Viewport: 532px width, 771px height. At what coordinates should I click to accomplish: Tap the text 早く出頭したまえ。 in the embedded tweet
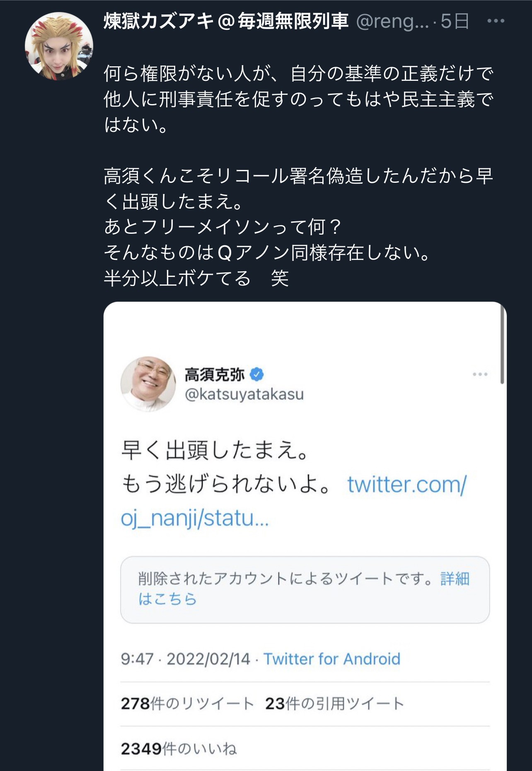215,450
